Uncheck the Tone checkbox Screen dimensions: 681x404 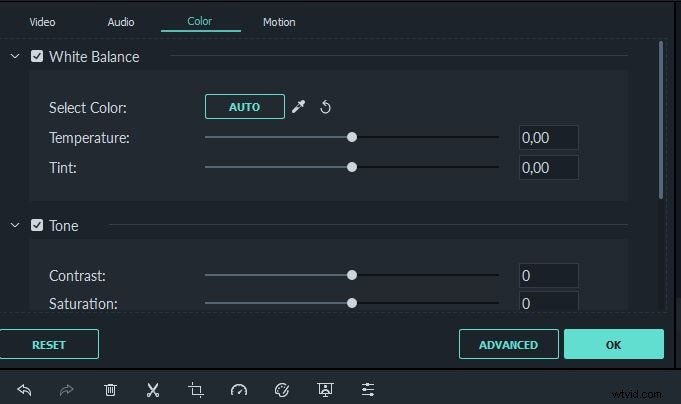(x=37, y=225)
